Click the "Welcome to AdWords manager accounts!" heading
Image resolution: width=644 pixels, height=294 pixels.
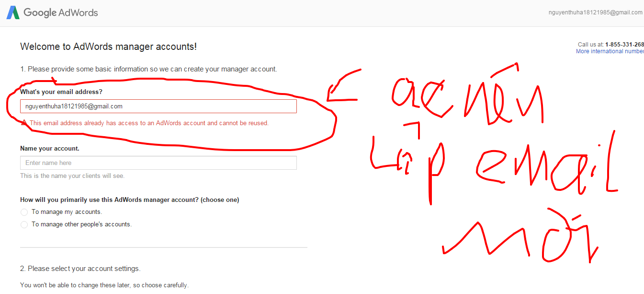point(108,47)
